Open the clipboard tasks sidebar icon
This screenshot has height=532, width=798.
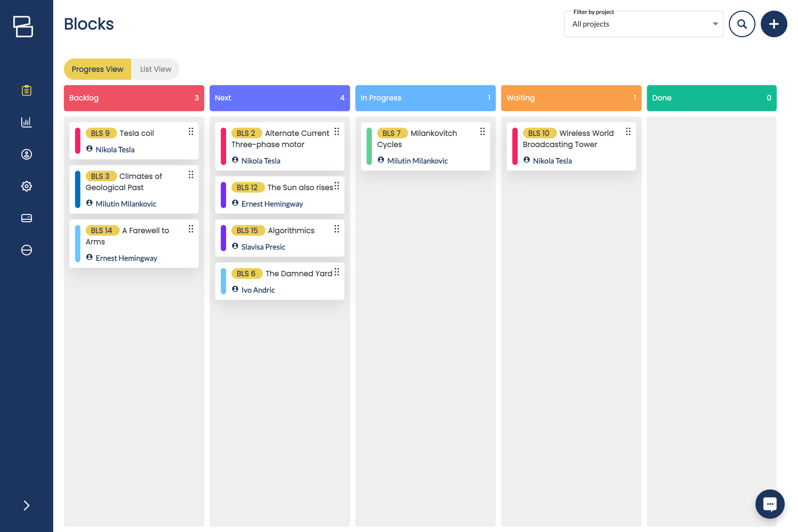[x=27, y=91]
